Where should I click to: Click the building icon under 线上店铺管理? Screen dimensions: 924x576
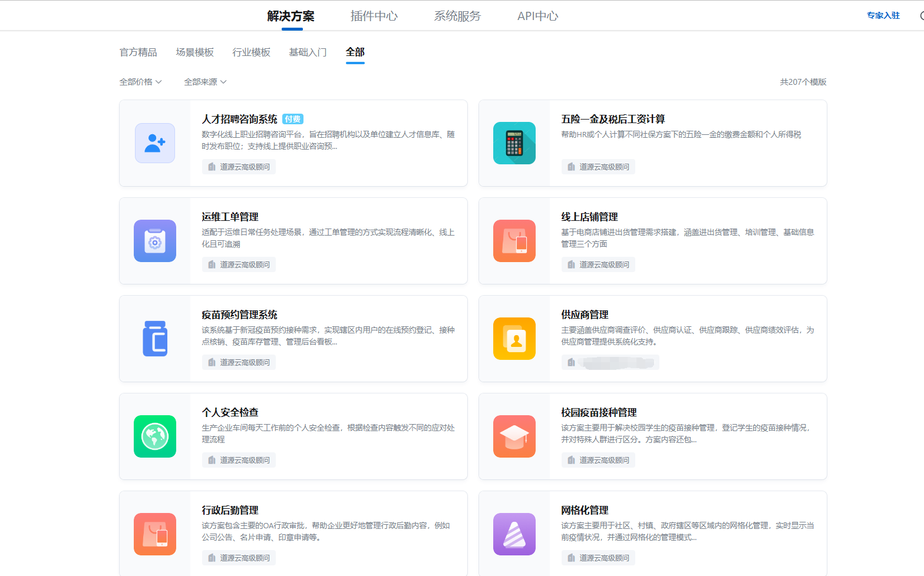pos(571,265)
